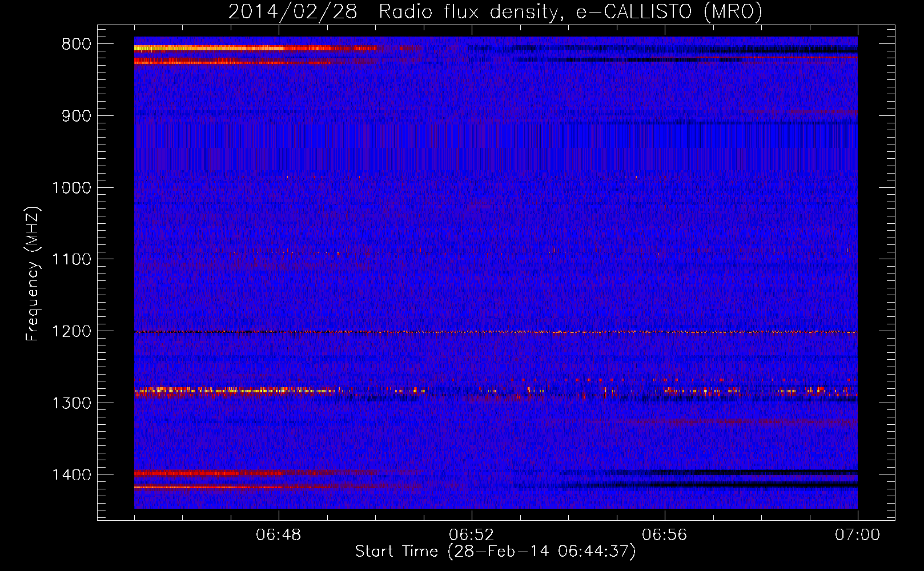The image size is (924, 571).
Task: Click the 1200 frequency tick label
Action: [x=71, y=331]
